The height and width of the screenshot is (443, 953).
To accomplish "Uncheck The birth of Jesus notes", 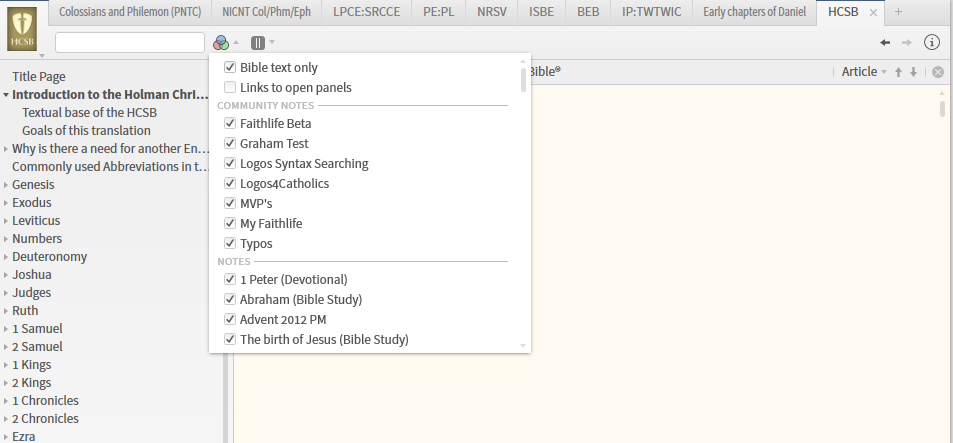I will [230, 339].
